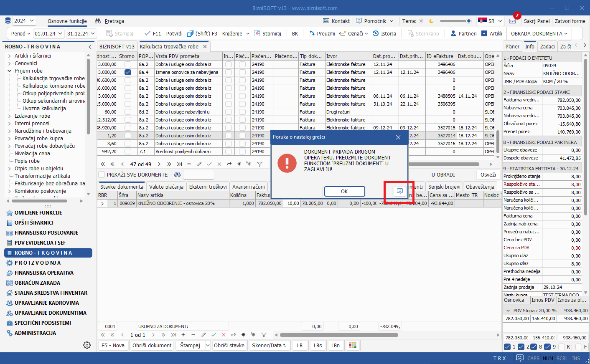The height and width of the screenshot is (364, 590).
Task: Open the Zadaci tab in right panel
Action: point(547,47)
